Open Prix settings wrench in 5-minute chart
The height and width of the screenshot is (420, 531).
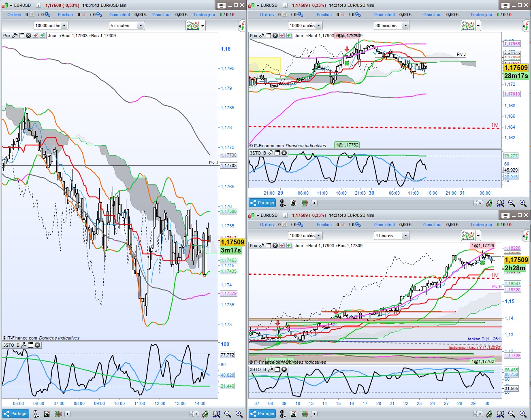pos(15,36)
